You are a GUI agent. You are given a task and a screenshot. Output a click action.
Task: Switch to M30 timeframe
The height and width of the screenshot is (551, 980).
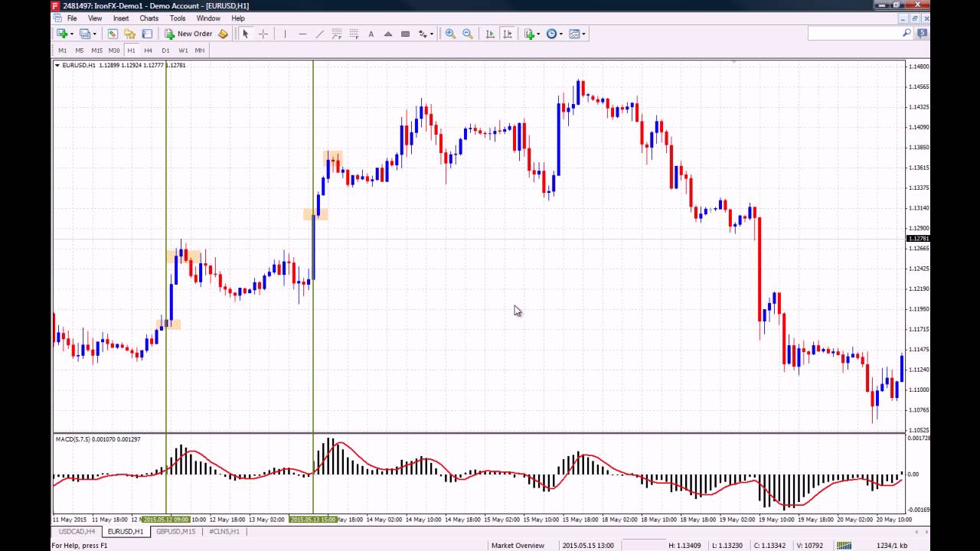click(x=114, y=51)
